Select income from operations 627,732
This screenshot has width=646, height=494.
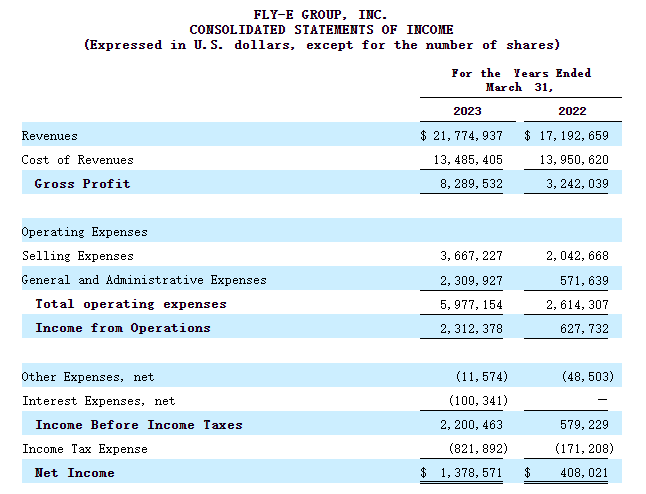point(584,328)
